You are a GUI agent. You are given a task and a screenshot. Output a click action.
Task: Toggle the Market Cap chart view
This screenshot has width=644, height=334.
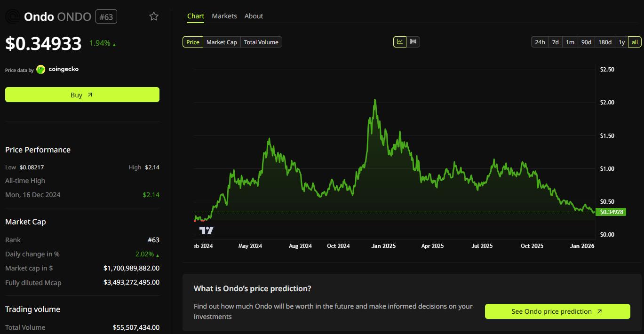[221, 42]
